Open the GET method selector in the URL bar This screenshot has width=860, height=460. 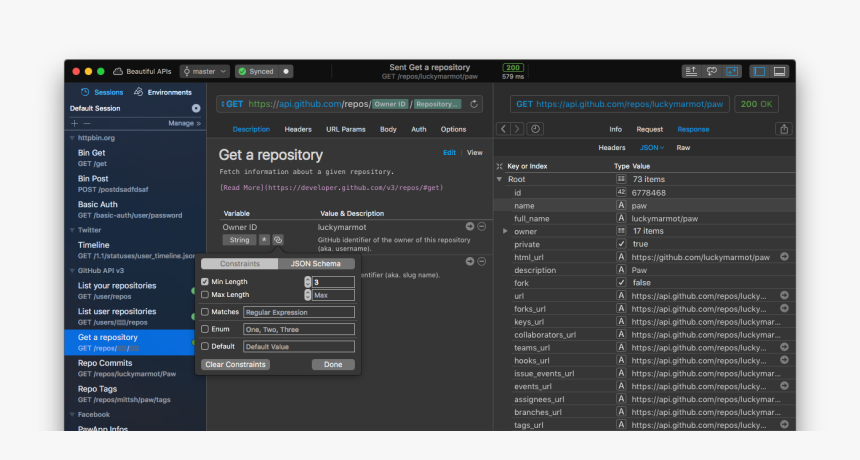click(232, 104)
